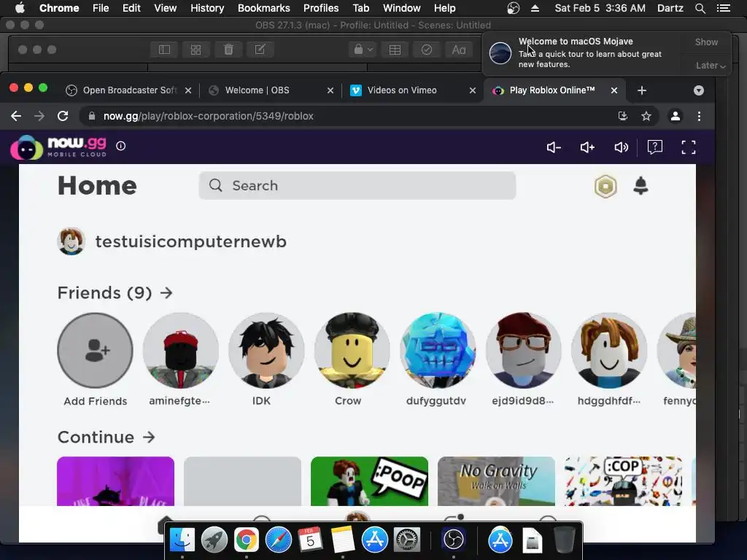The height and width of the screenshot is (560, 747).
Task: Open Safari from the Dock
Action: coord(278,540)
